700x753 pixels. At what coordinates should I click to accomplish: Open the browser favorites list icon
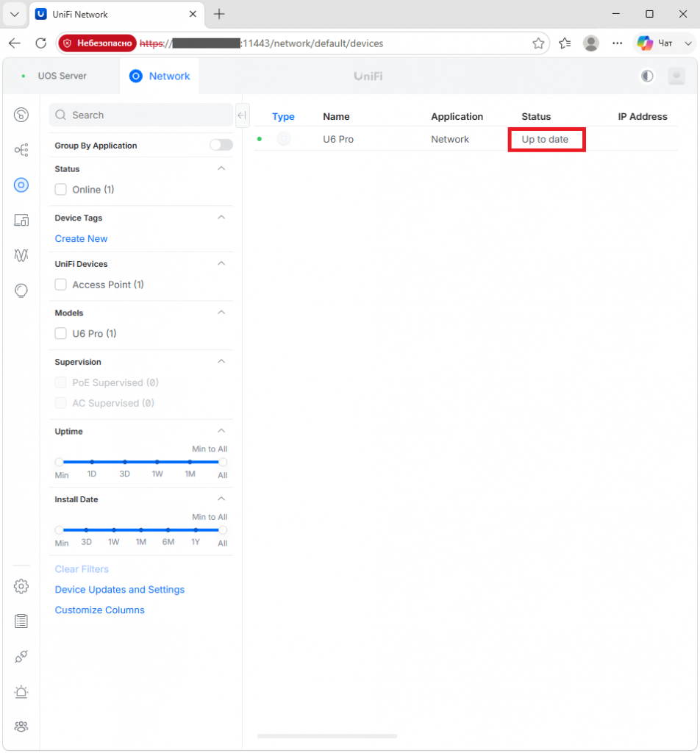click(x=565, y=43)
